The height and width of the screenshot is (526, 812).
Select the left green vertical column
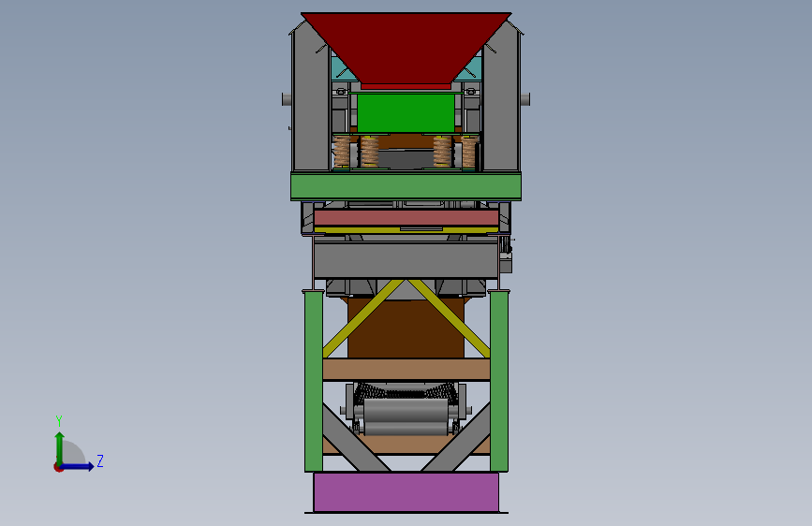(314, 381)
